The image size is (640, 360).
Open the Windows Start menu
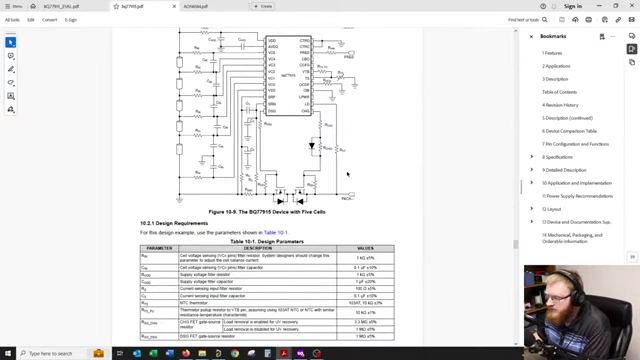(8, 353)
